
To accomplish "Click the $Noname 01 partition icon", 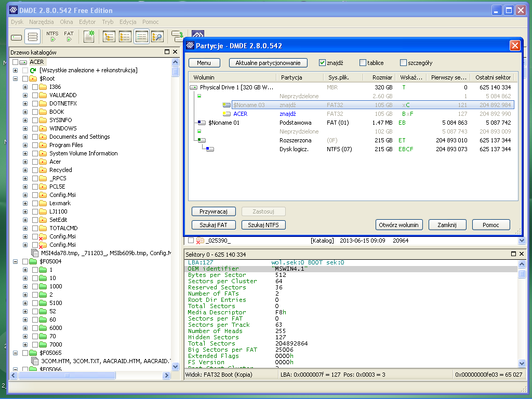I will click(202, 123).
